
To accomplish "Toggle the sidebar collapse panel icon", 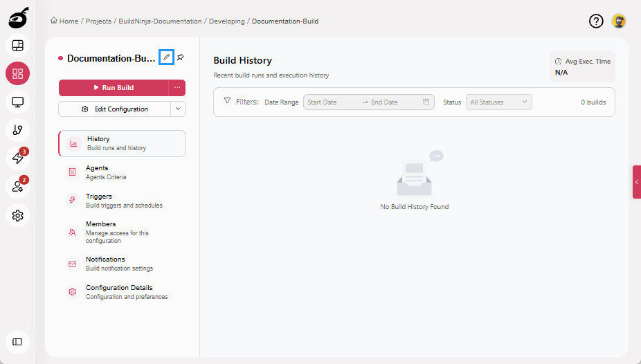I will click(17, 342).
